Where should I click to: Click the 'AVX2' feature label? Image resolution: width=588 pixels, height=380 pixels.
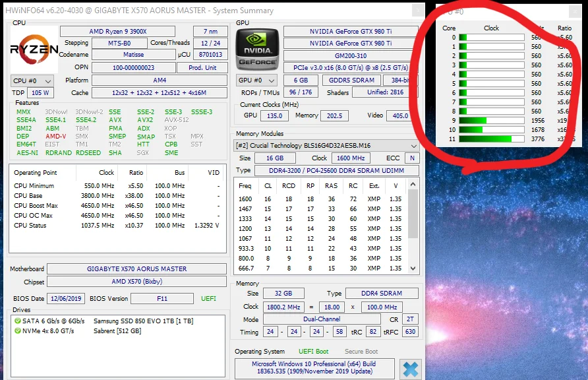coord(145,120)
